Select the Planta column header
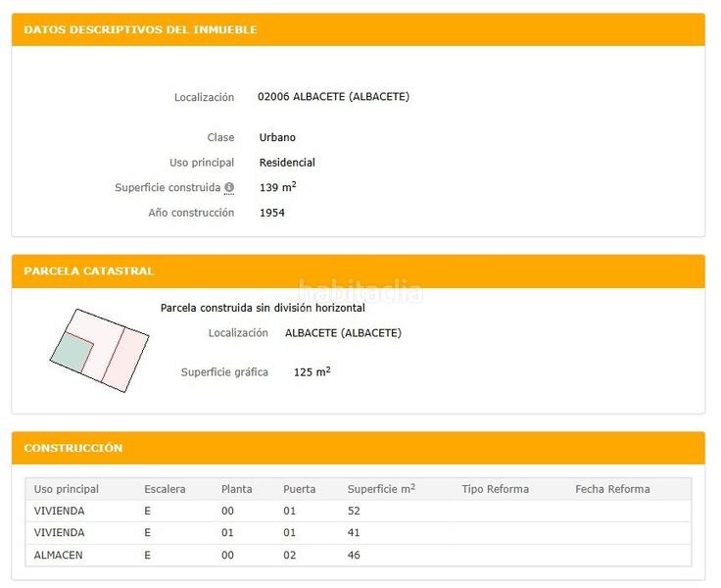Viewport: 721px width, 588px height. click(237, 489)
